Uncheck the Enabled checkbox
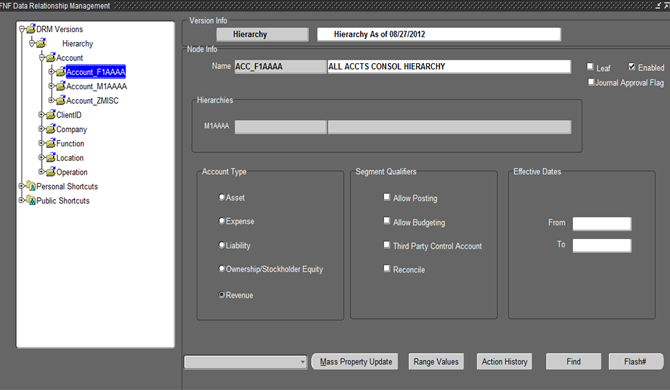This screenshot has height=390, width=670. click(x=632, y=66)
